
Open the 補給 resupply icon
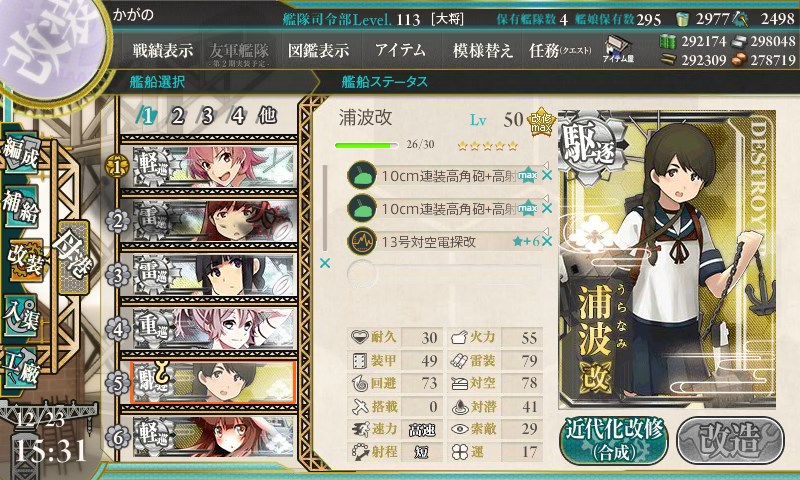[x=20, y=207]
